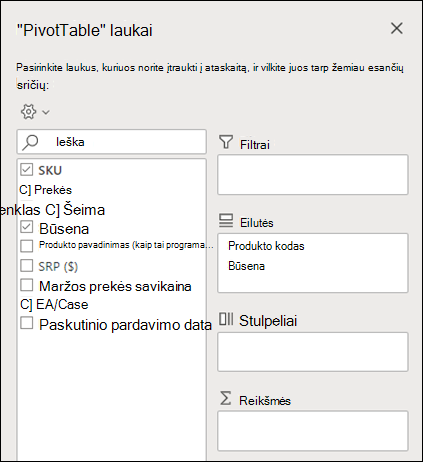Click the empty Reikšmės values box
The image size is (423, 462).
point(313,431)
